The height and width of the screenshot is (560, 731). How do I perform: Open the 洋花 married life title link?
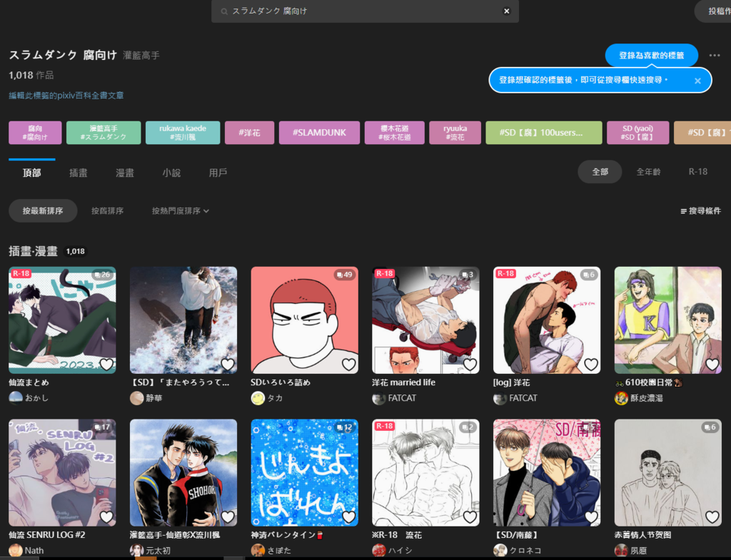click(404, 382)
